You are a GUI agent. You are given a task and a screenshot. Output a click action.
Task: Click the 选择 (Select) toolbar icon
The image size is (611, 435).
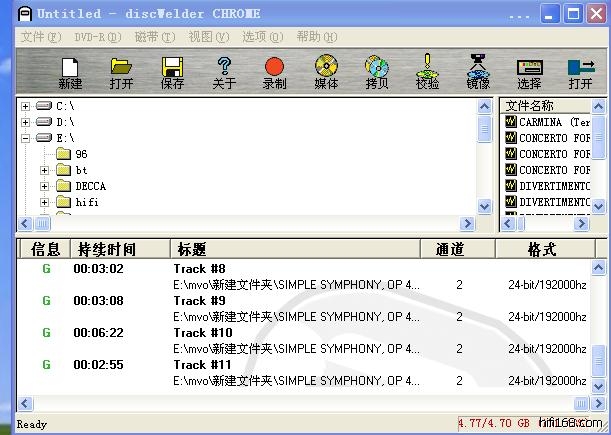(x=529, y=71)
